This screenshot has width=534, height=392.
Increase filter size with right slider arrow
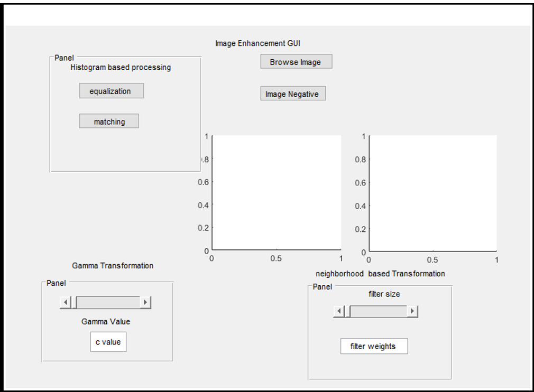tap(412, 311)
